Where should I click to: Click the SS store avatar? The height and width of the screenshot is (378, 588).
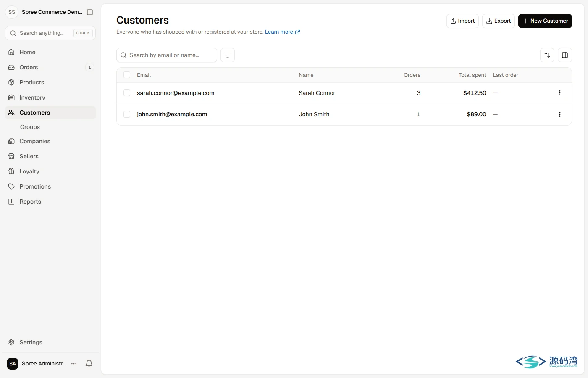(x=12, y=12)
